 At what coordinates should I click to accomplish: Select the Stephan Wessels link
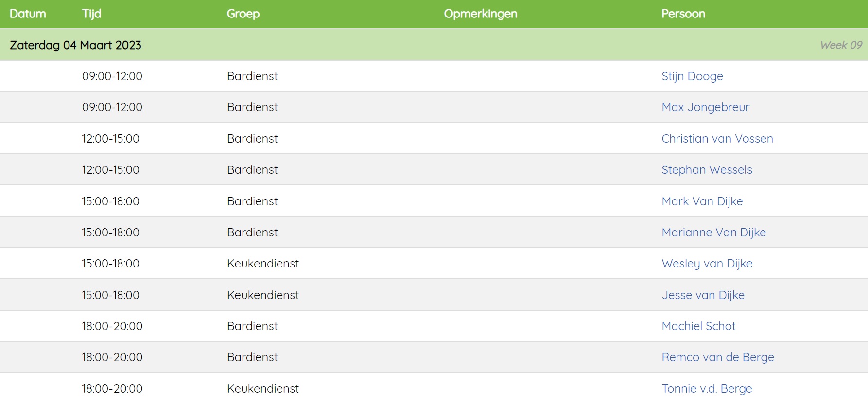click(707, 170)
